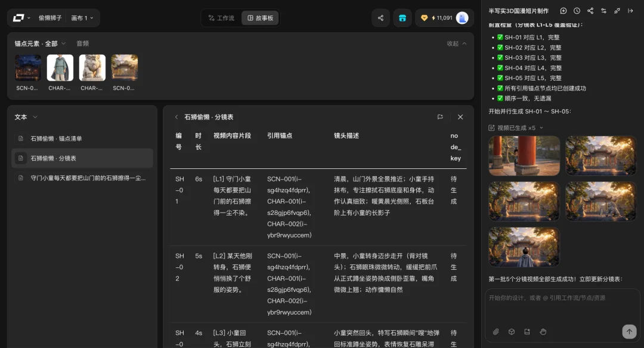Switch to the 故事板 tab
This screenshot has width=644, height=348.
260,18
